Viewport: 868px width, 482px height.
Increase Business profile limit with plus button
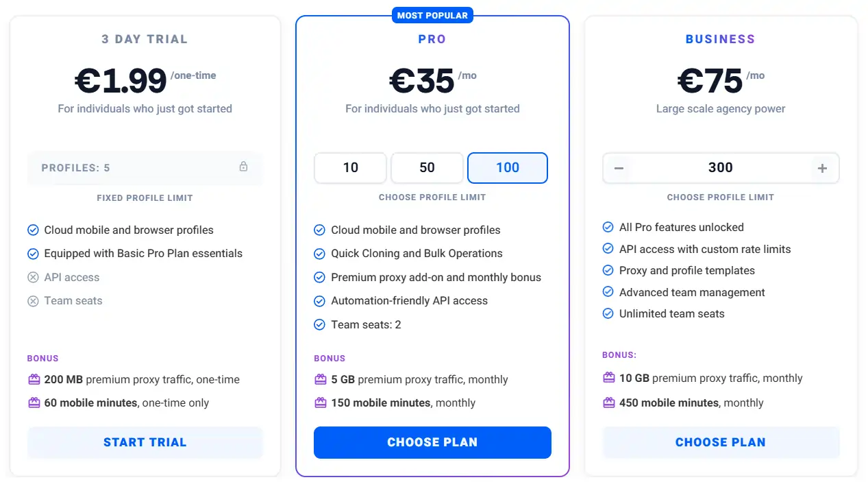822,167
